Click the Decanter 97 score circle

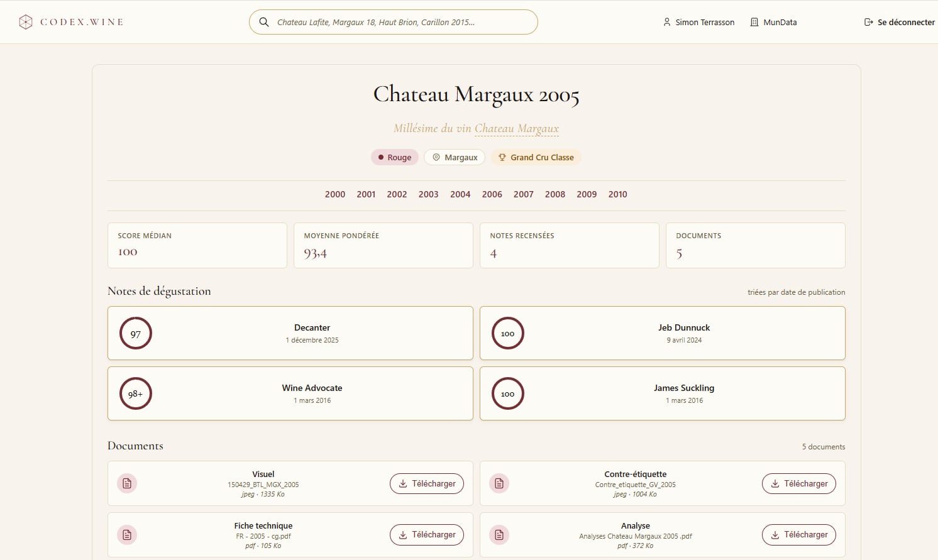(x=136, y=333)
